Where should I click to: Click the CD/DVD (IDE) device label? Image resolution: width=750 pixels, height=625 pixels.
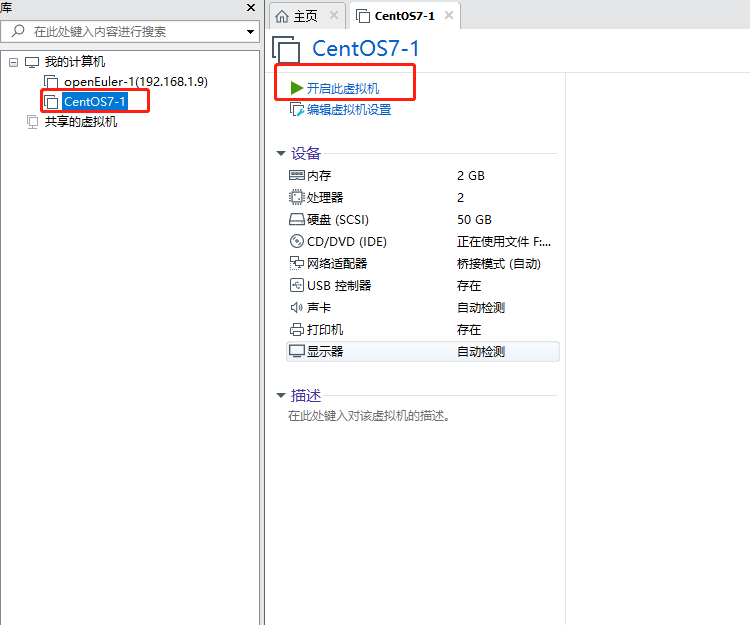347,241
